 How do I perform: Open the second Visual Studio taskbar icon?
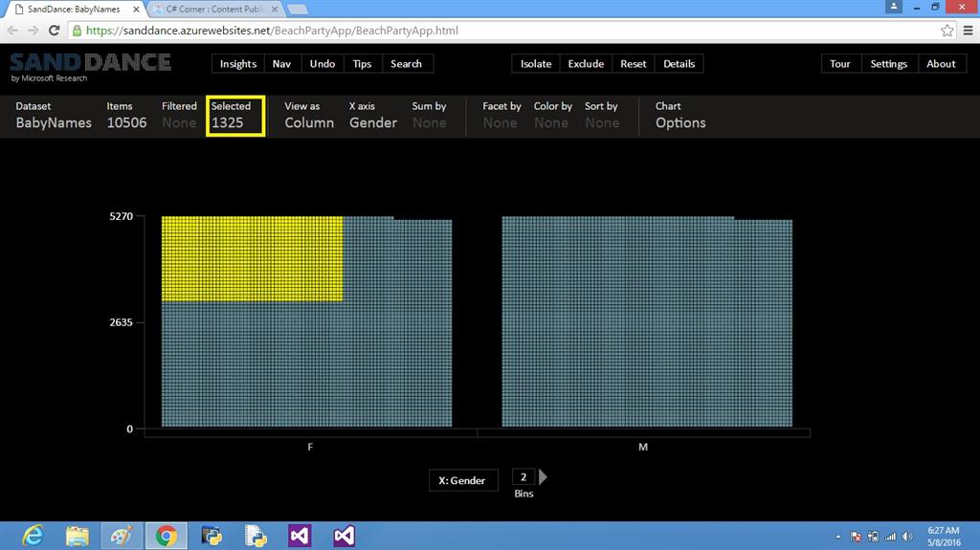pyautogui.click(x=345, y=536)
